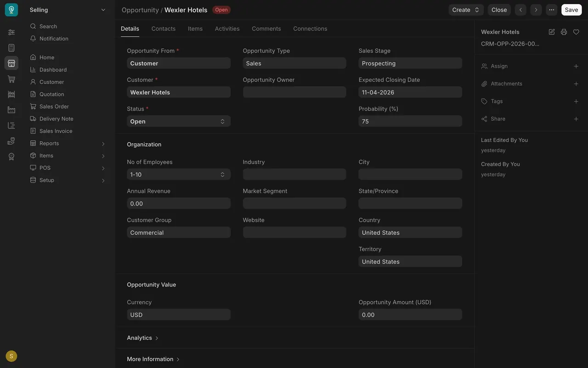The width and height of the screenshot is (588, 368).
Task: Open the three-dots more options menu
Action: tap(552, 10)
